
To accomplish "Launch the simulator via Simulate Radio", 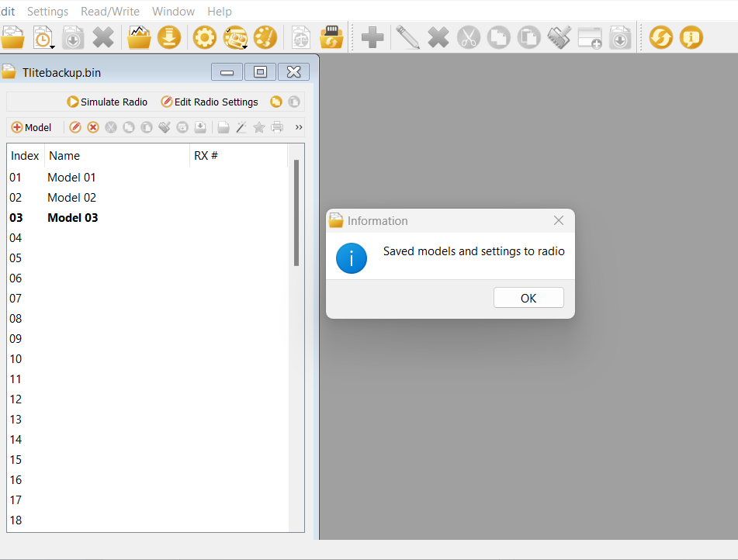I will pyautogui.click(x=106, y=102).
